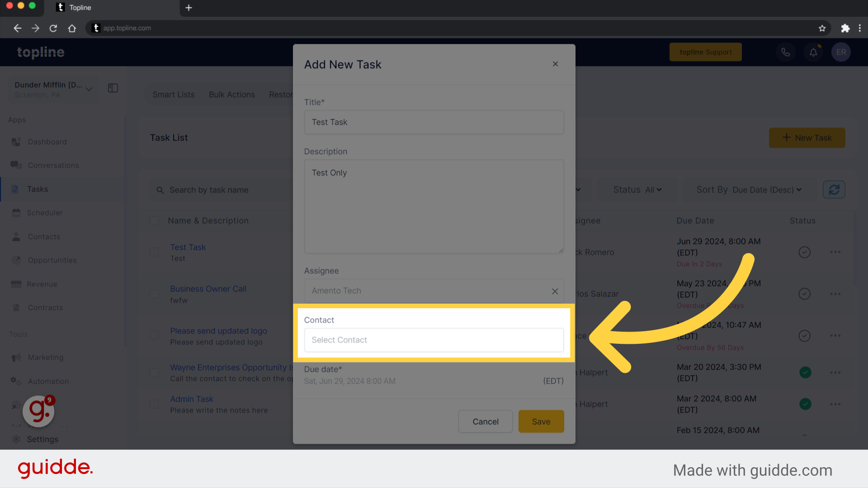Tick the checkbox for Business Owner Call
Viewport: 868px width, 488px height.
pyautogui.click(x=154, y=294)
